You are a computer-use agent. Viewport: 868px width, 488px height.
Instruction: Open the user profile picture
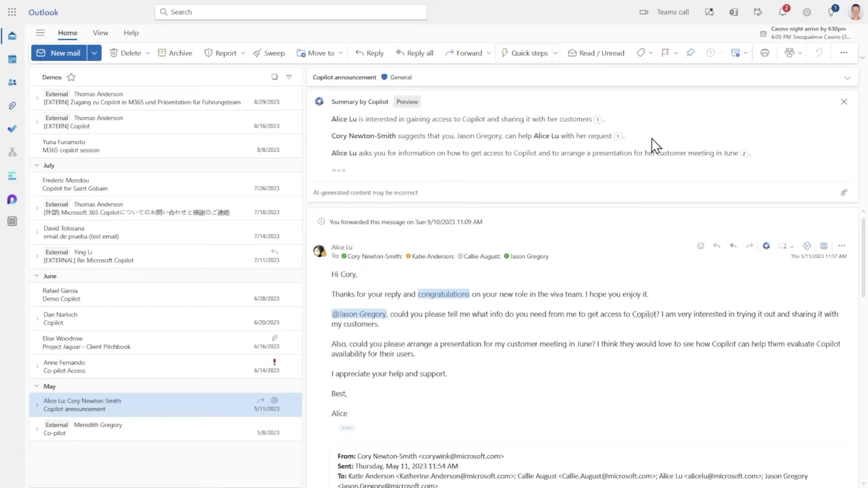855,12
